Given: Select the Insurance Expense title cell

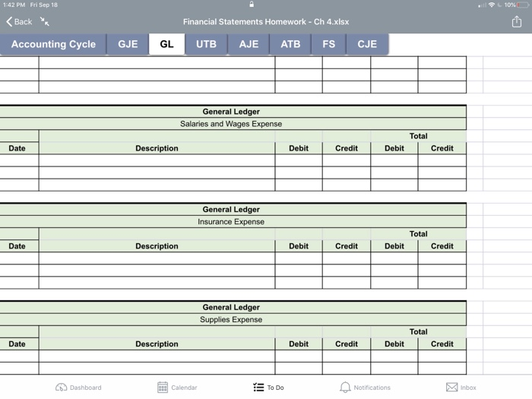Looking at the screenshot, I should (233, 222).
